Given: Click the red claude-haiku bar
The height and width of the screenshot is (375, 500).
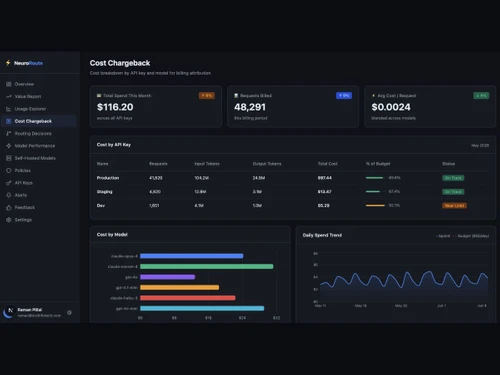Looking at the screenshot, I should [188, 298].
